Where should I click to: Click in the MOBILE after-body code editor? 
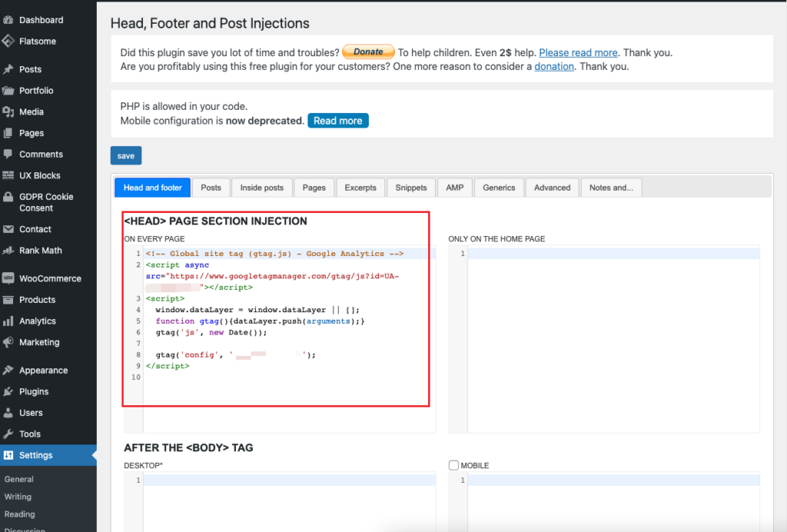point(604,502)
